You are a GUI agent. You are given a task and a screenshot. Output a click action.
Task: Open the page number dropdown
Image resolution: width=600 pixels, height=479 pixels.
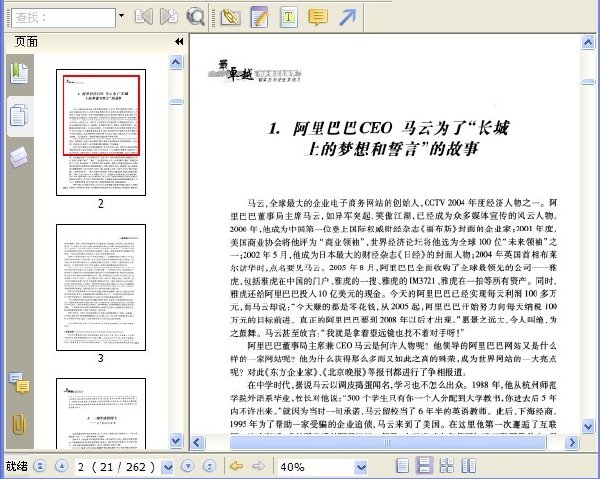[167, 467]
